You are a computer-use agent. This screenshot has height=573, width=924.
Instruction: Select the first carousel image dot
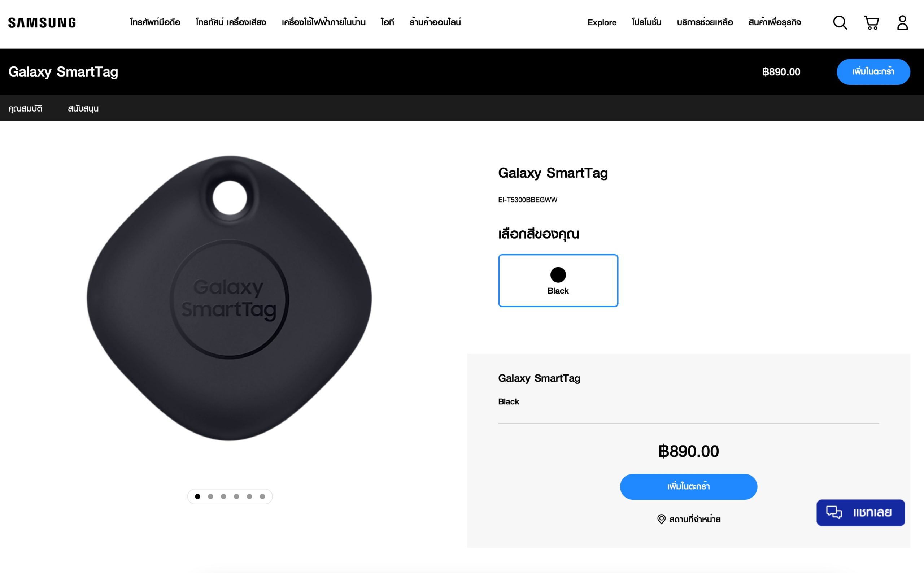pyautogui.click(x=197, y=496)
